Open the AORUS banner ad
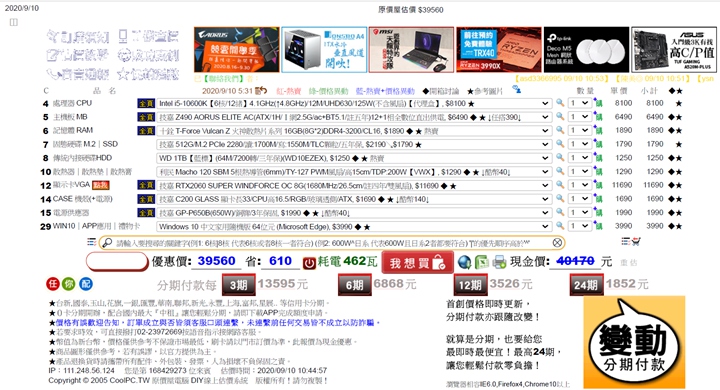 pos(236,50)
